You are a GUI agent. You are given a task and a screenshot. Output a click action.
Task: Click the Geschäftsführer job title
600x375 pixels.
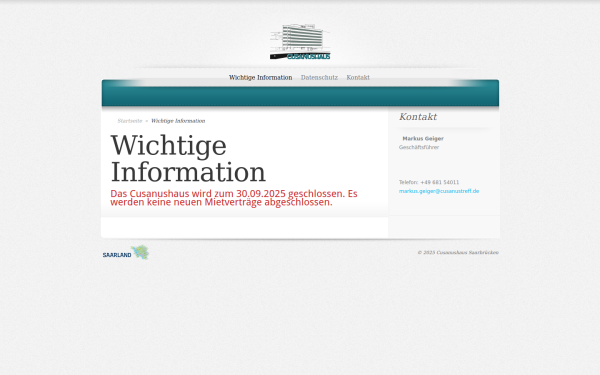tap(419, 147)
